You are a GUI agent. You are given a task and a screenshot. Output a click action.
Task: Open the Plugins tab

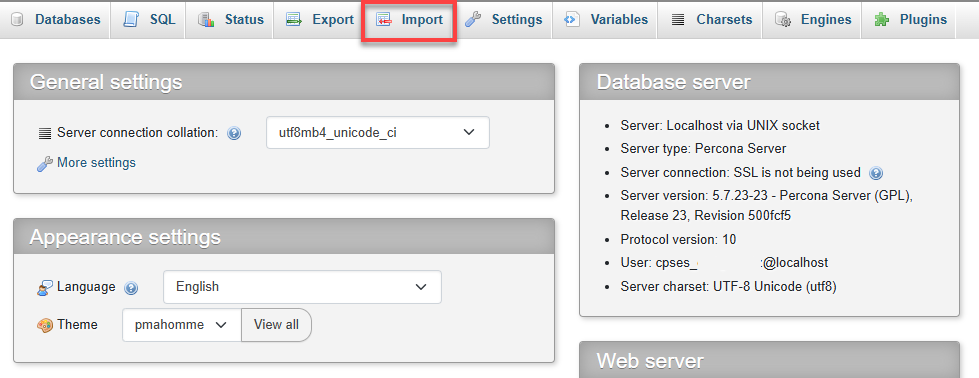[x=908, y=20]
